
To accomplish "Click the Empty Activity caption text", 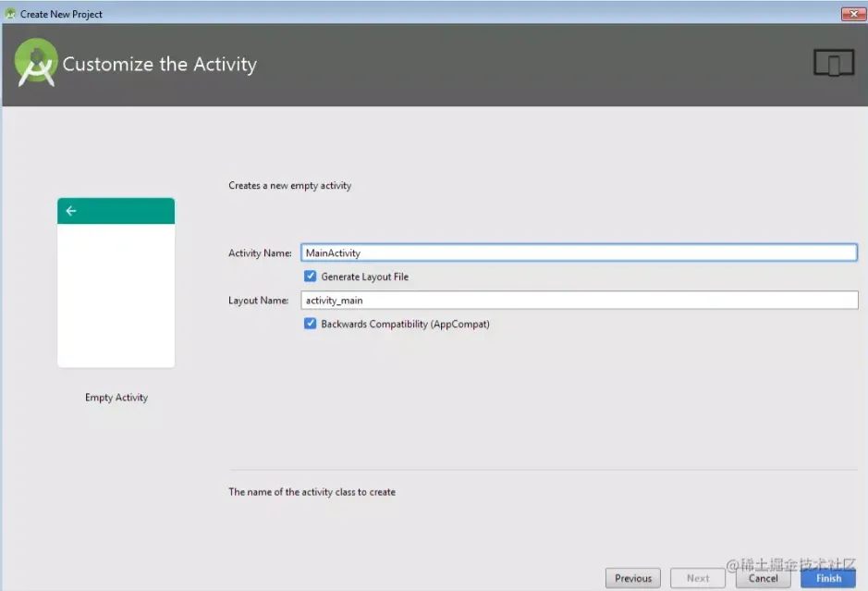I will (116, 398).
